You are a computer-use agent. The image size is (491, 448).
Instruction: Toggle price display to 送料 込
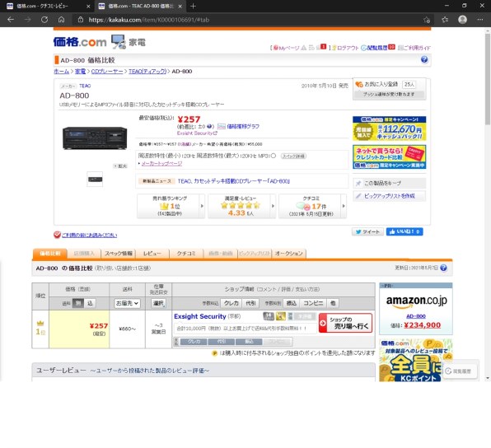coord(90,303)
